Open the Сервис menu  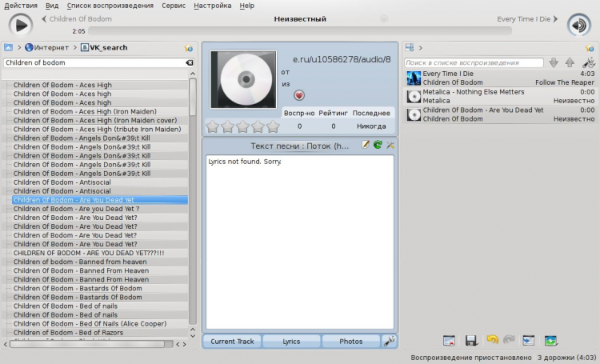174,6
